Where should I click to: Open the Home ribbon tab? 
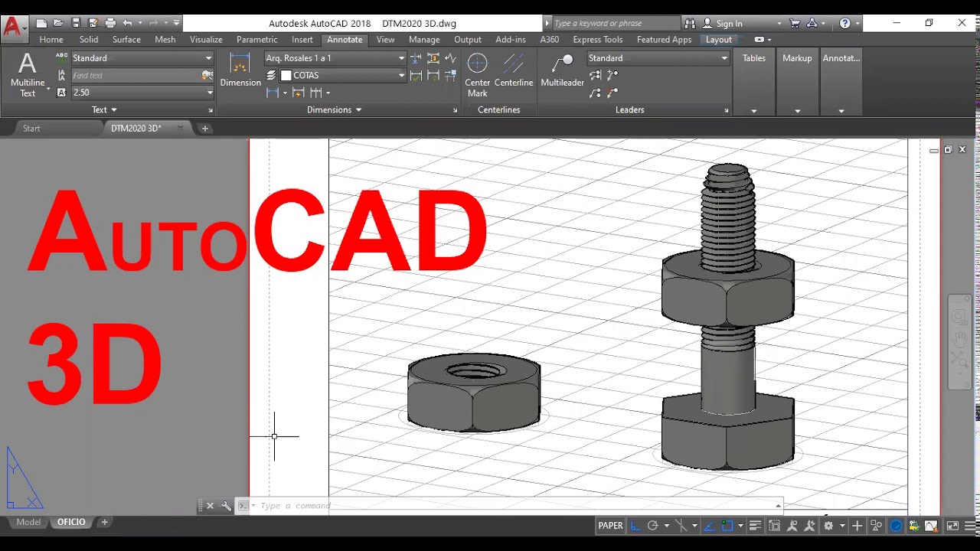pos(51,40)
